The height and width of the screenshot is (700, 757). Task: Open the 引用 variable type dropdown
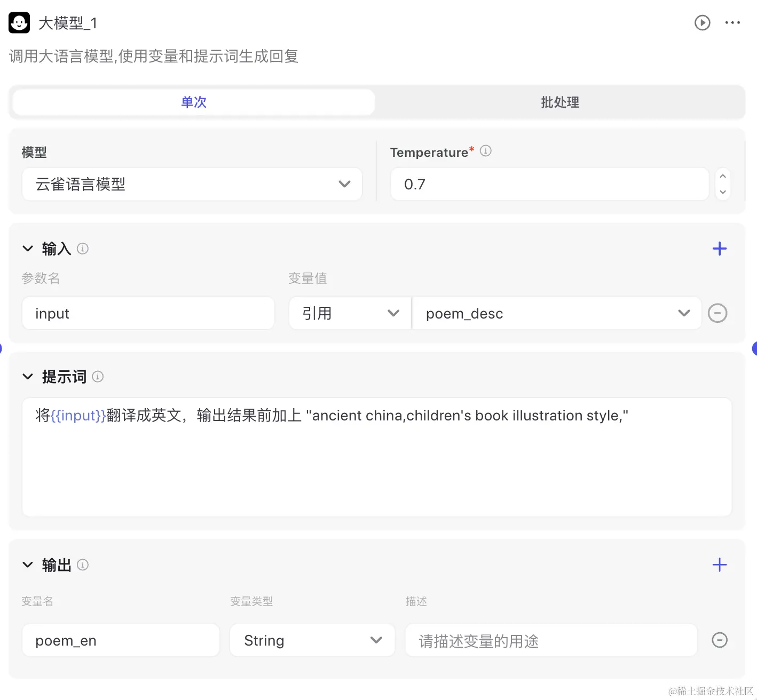coord(350,313)
